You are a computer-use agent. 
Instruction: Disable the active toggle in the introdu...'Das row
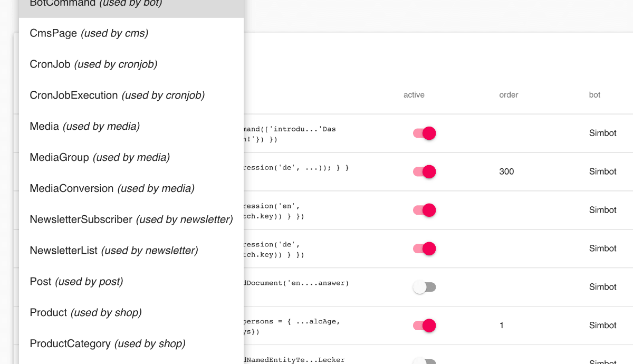425,133
